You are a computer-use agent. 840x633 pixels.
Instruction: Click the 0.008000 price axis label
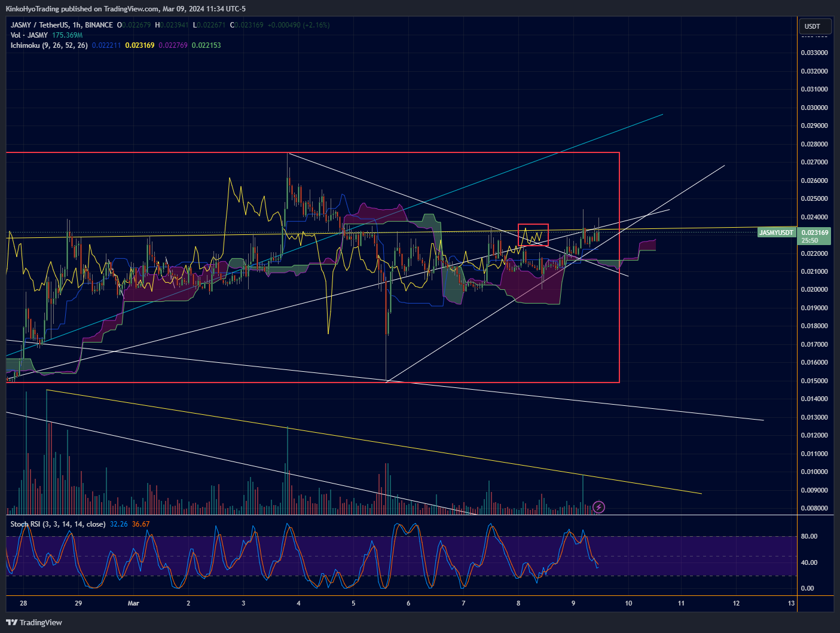click(x=814, y=508)
